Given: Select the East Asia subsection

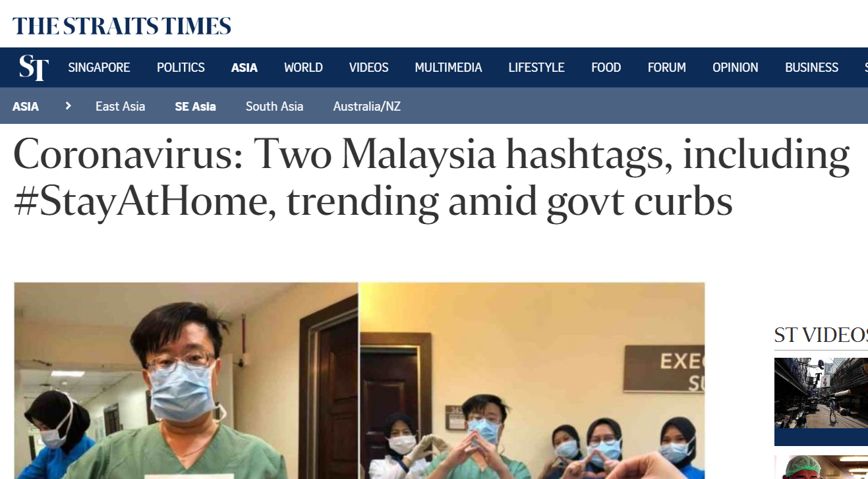Looking at the screenshot, I should click(120, 106).
